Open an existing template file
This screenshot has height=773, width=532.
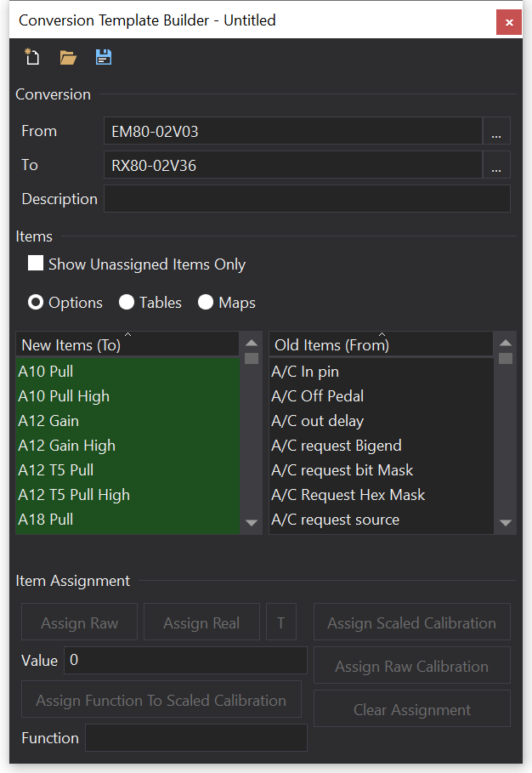click(x=68, y=58)
